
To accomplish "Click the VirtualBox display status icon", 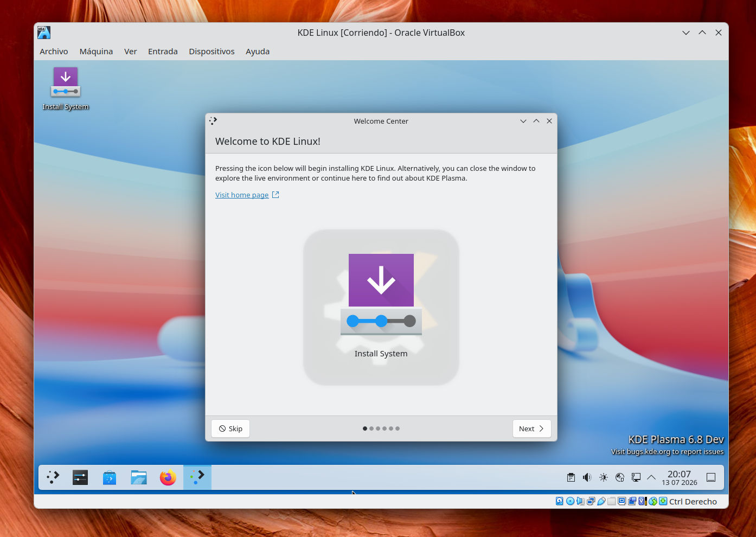I will (x=622, y=501).
